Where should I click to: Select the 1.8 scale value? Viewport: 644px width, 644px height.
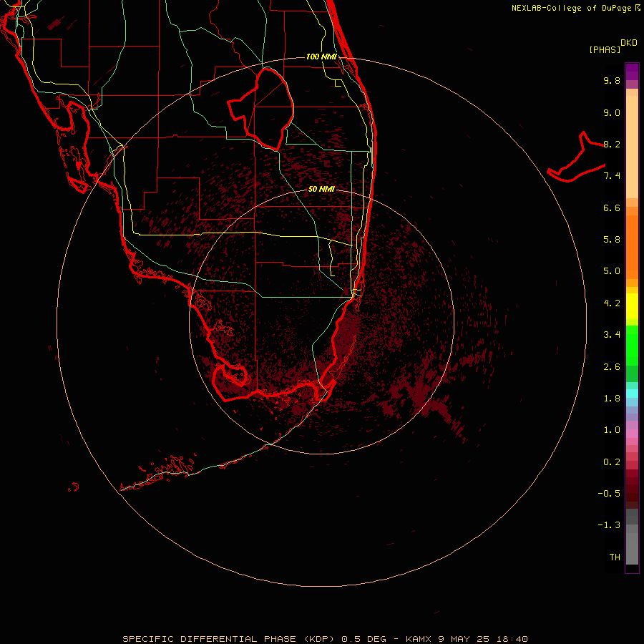point(612,399)
